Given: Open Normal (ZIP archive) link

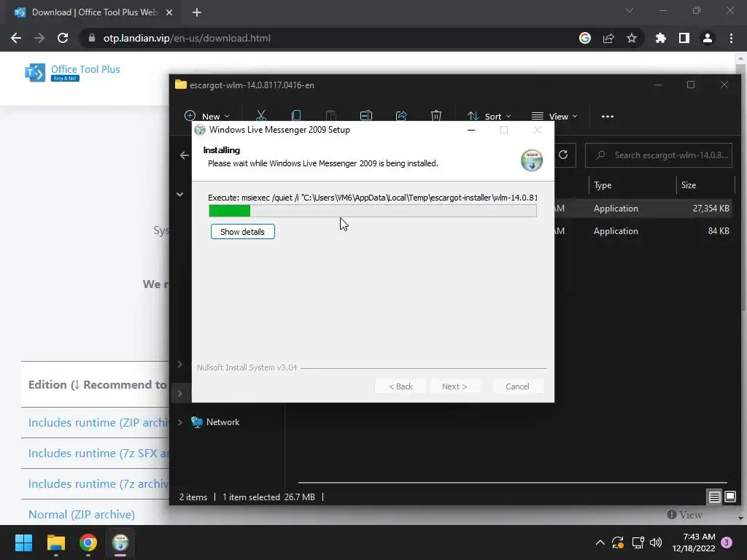Looking at the screenshot, I should (82, 514).
